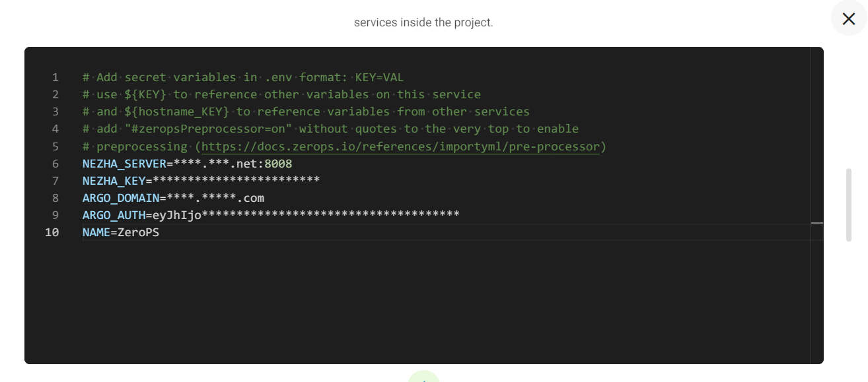Click the "services inside the project." description text
This screenshot has height=382, width=868.
pos(423,22)
